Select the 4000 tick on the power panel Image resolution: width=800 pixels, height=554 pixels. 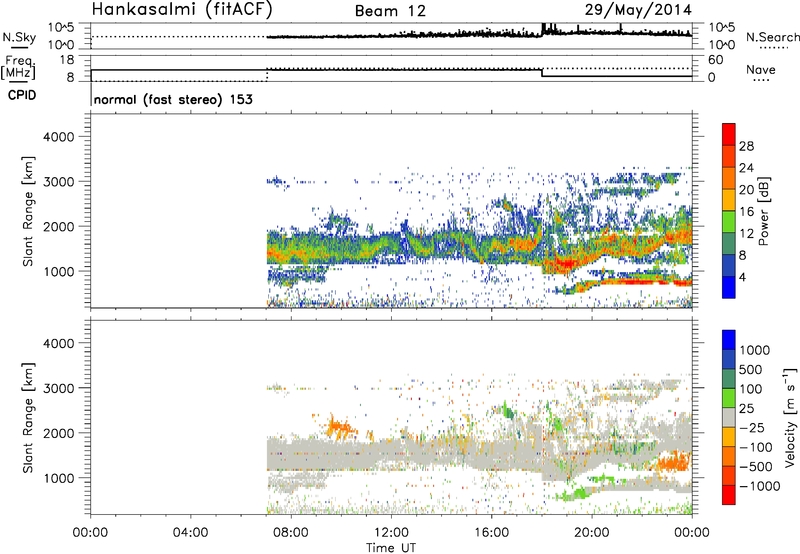coord(58,137)
